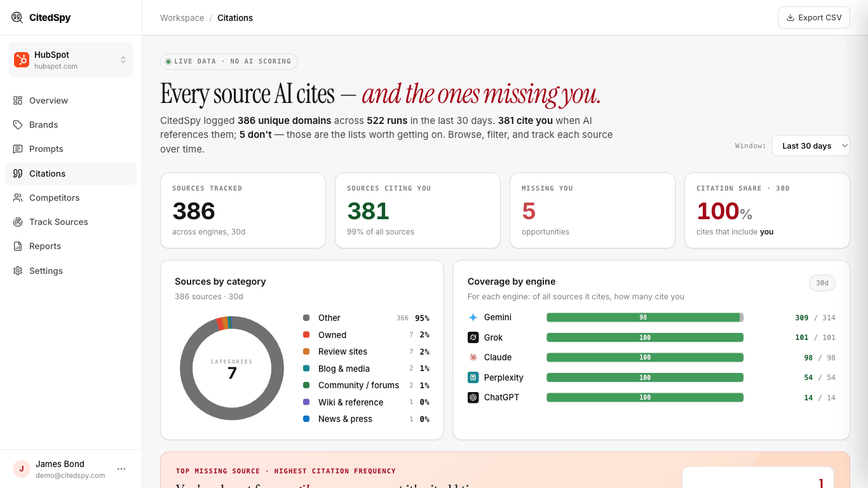The image size is (868, 488).
Task: Click the orange Review sites swatch
Action: [x=306, y=351]
